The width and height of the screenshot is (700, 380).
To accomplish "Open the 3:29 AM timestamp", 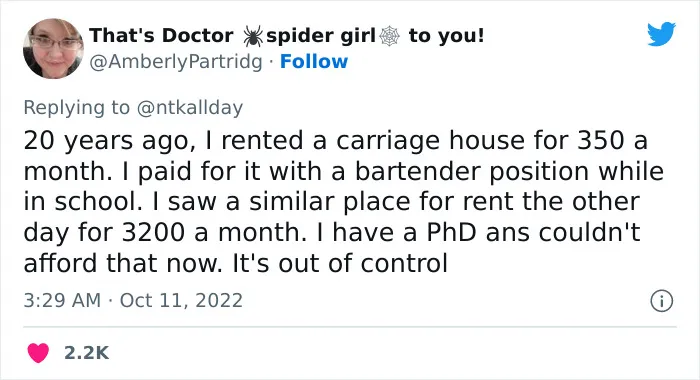I will (x=62, y=300).
